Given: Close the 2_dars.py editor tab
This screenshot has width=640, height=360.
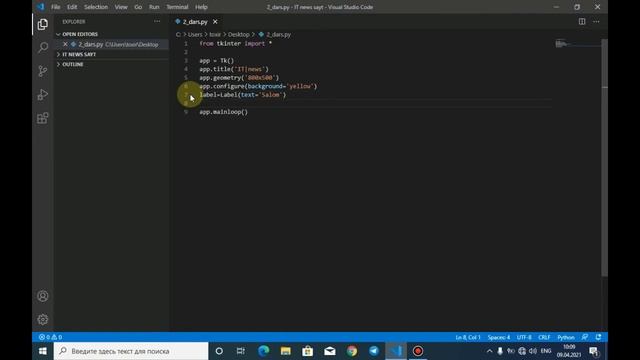Looking at the screenshot, I should click(215, 22).
